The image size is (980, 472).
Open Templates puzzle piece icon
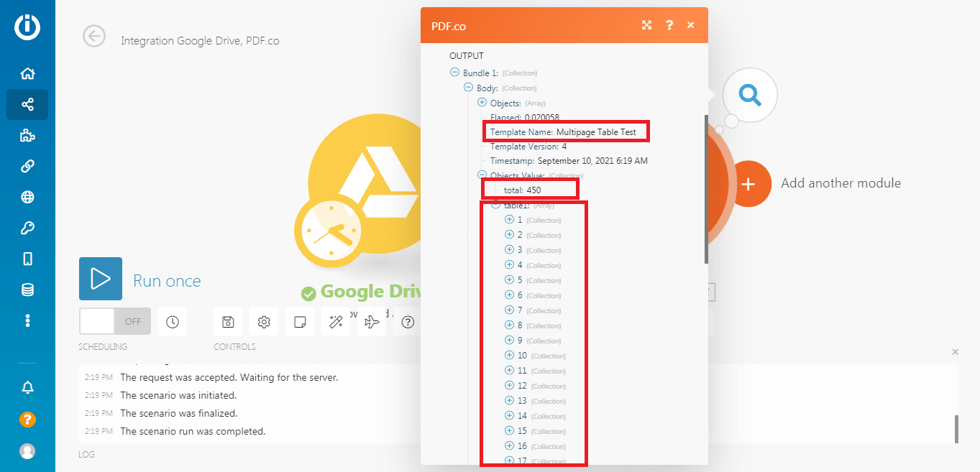coord(27,136)
